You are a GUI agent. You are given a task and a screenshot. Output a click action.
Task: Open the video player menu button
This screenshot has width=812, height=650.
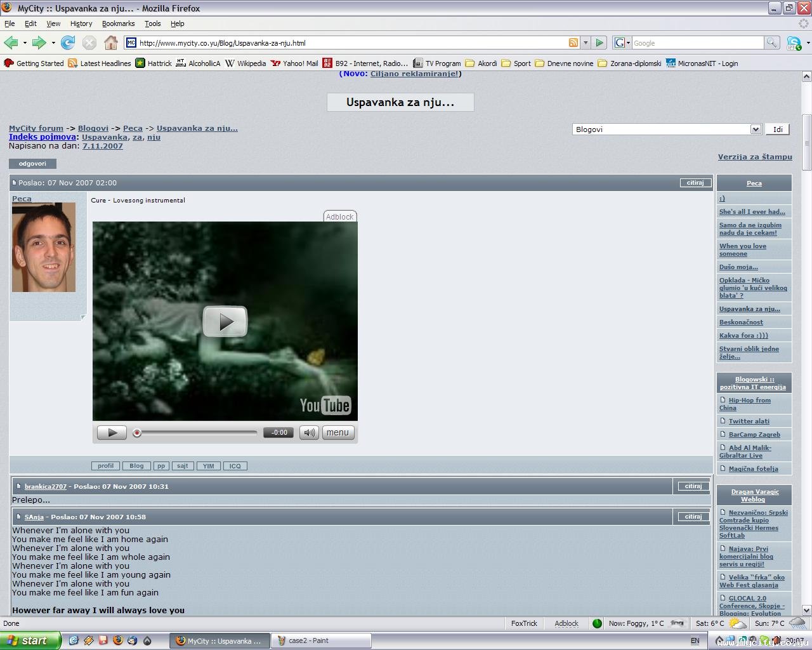tap(338, 433)
